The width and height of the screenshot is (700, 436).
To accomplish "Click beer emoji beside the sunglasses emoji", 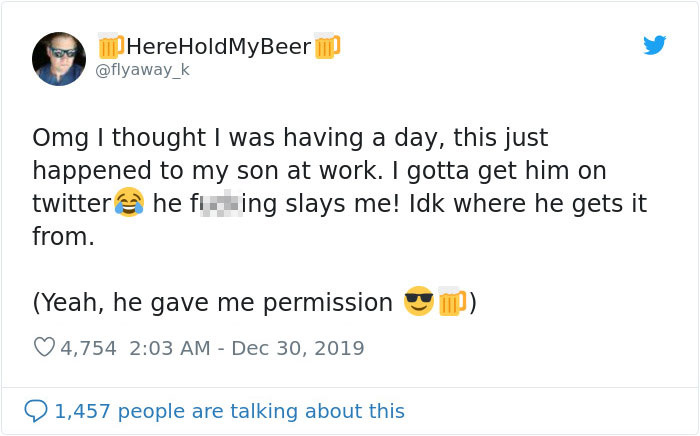I will coord(452,301).
